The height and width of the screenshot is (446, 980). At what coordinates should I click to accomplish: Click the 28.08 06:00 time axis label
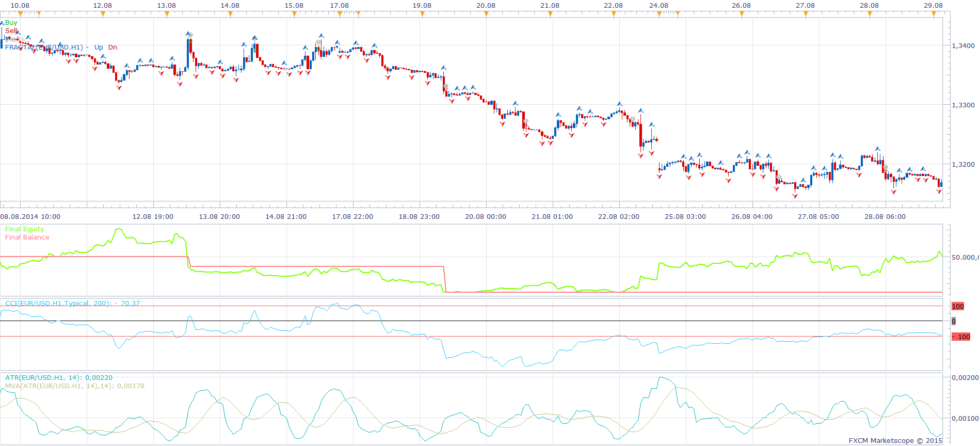tap(885, 217)
